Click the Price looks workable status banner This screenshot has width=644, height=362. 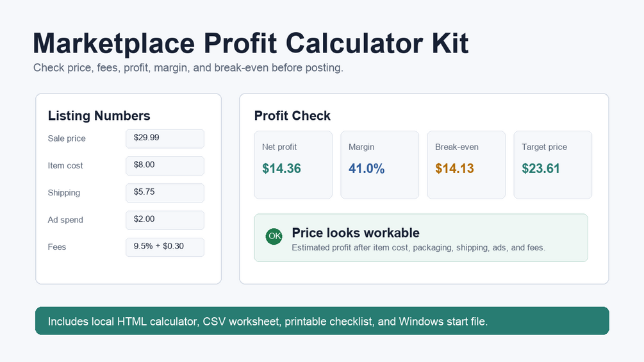(x=421, y=238)
